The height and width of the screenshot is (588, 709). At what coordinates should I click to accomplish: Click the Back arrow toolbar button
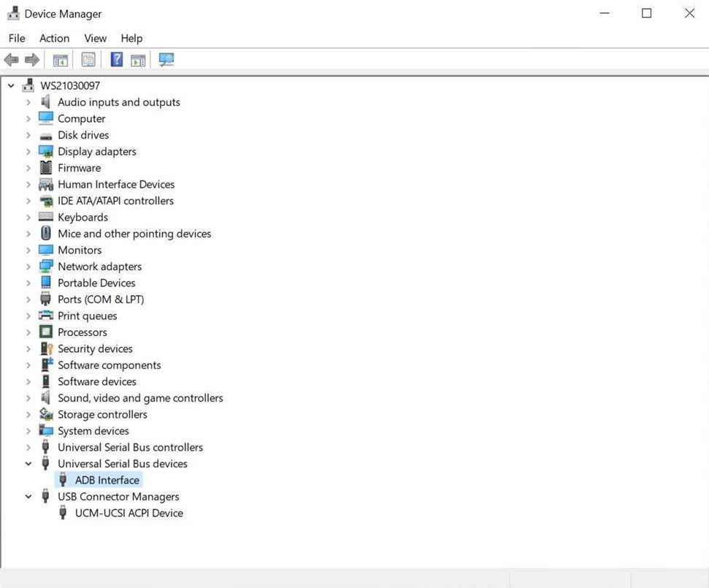tap(11, 60)
